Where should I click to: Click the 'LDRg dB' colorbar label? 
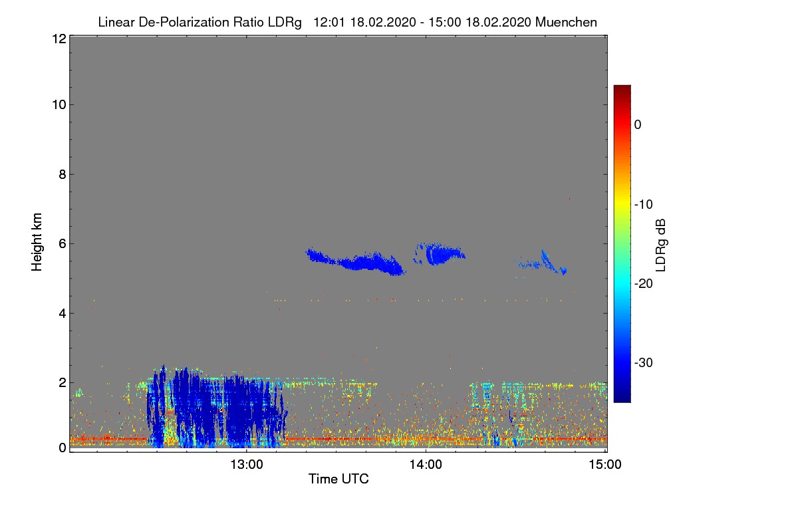click(661, 245)
